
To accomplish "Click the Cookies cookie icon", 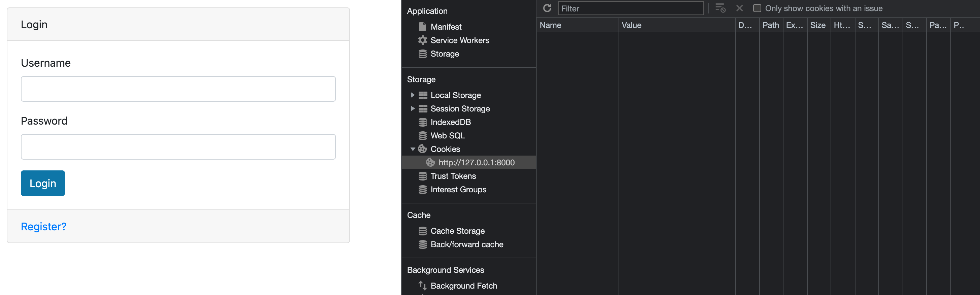I will 422,149.
